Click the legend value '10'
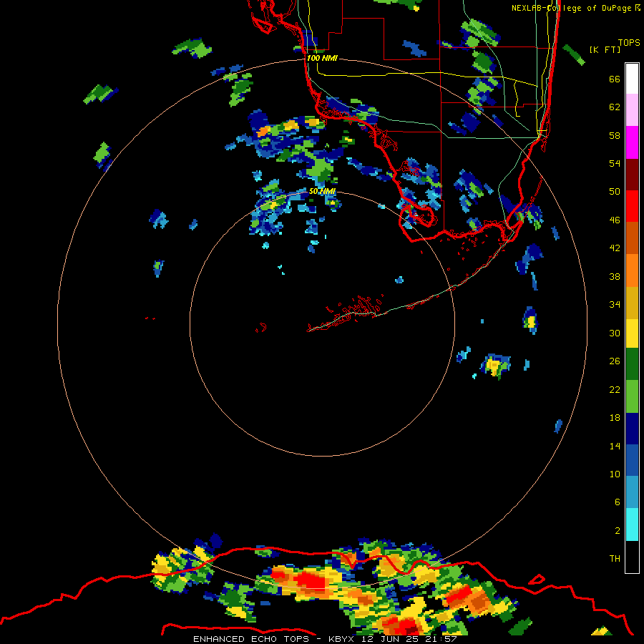The width and height of the screenshot is (644, 644). click(x=615, y=474)
